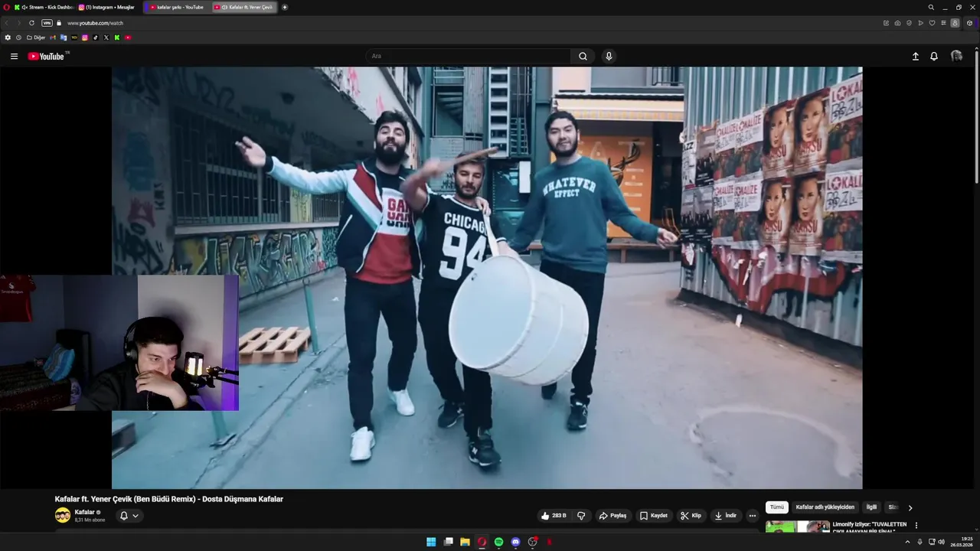980x551 pixels.
Task: Open the history clock bookmark icon
Action: coord(18,37)
